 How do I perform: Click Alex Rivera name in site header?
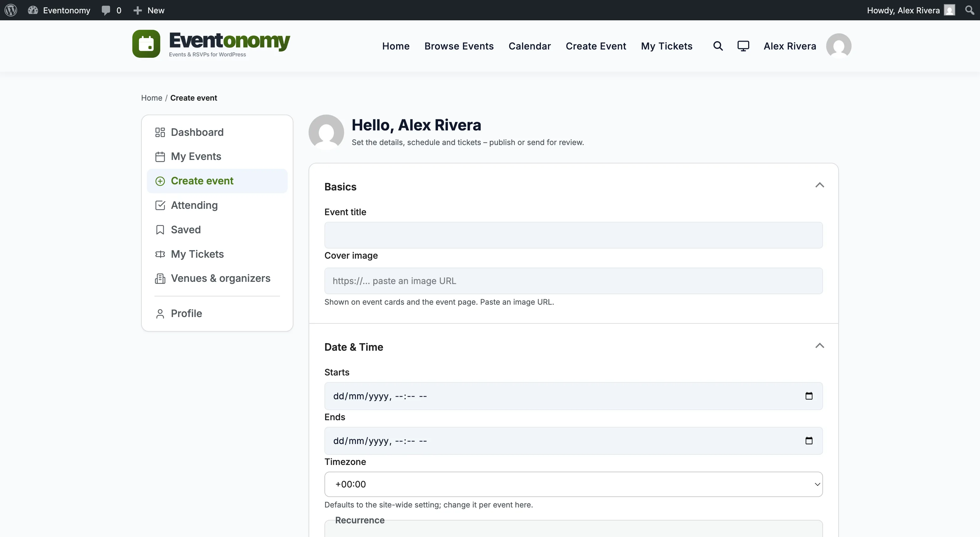(x=790, y=46)
